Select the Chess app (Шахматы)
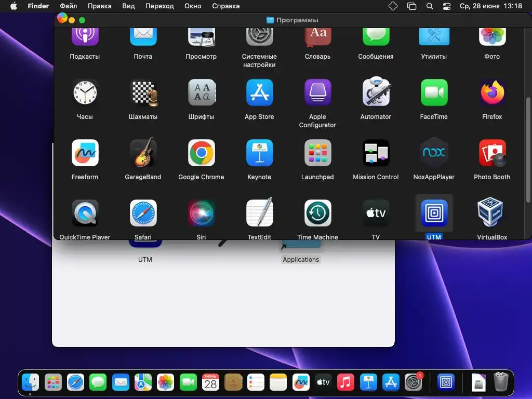Screen dimensions: 532x399 pos(144,92)
